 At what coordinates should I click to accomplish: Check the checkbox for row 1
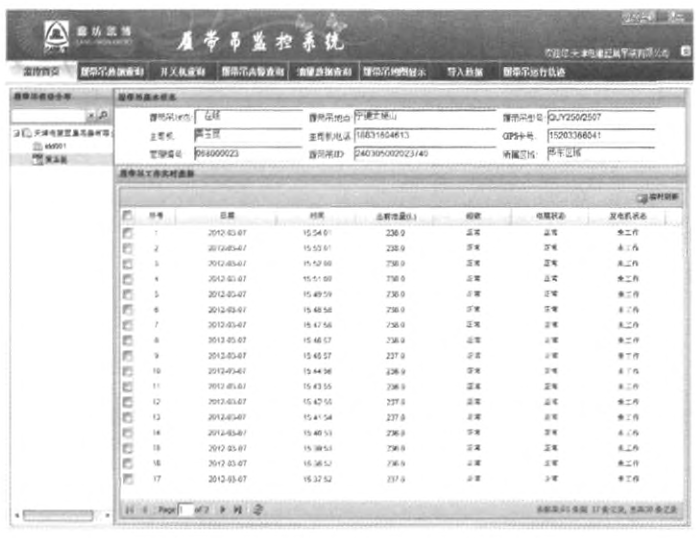click(x=126, y=231)
